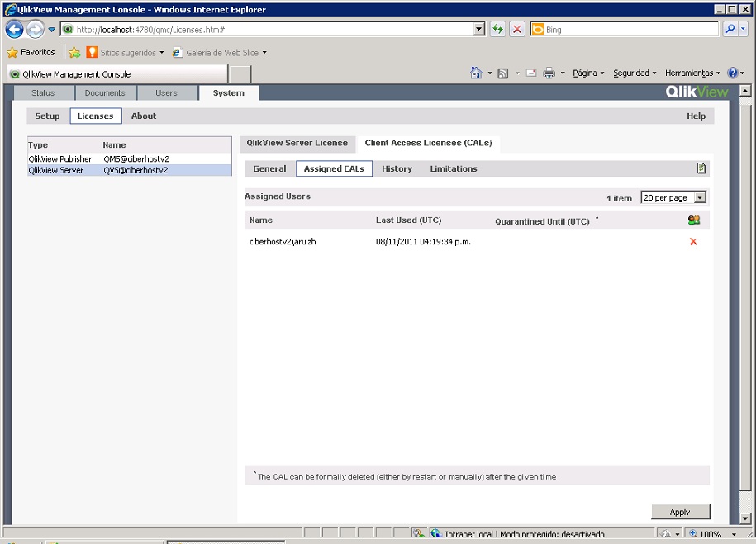Click the document icon beside Limitations
This screenshot has height=544, width=756.
pyautogui.click(x=701, y=168)
